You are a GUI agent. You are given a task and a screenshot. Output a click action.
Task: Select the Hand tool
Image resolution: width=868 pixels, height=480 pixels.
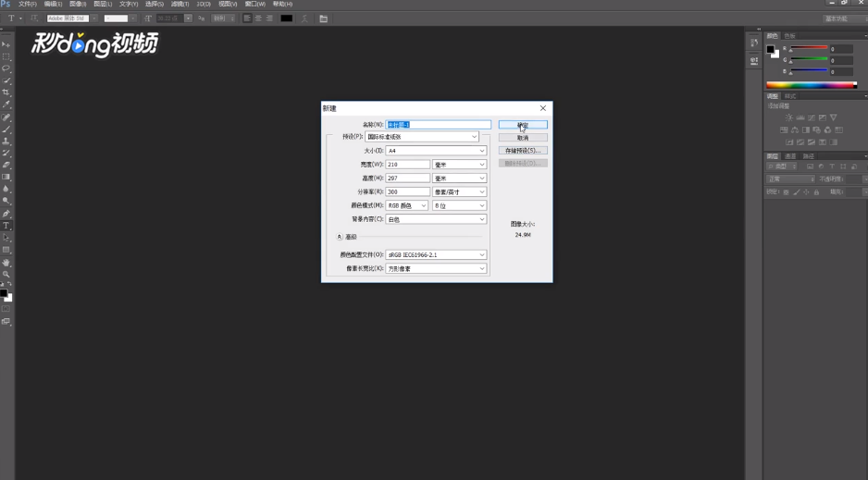click(x=6, y=262)
